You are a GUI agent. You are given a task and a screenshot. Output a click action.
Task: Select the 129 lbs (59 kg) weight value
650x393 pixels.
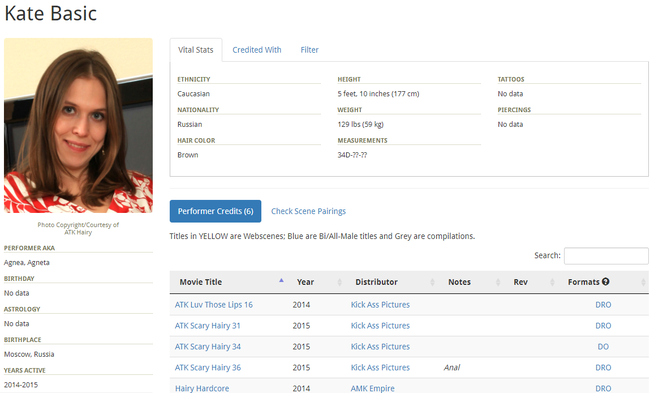(x=360, y=124)
